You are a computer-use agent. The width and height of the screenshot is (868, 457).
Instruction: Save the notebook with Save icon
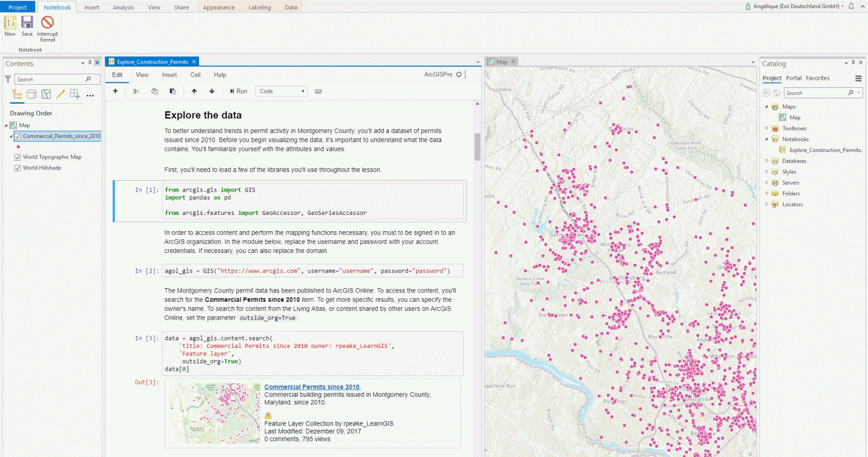27,22
